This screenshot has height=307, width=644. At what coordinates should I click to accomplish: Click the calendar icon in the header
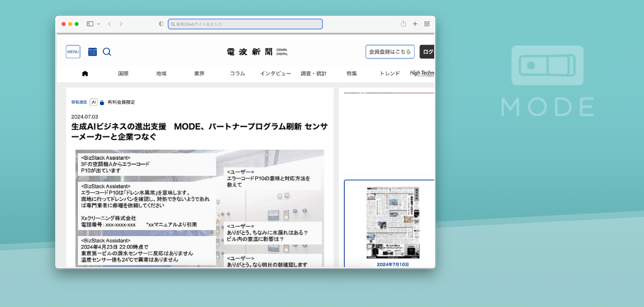tap(93, 52)
